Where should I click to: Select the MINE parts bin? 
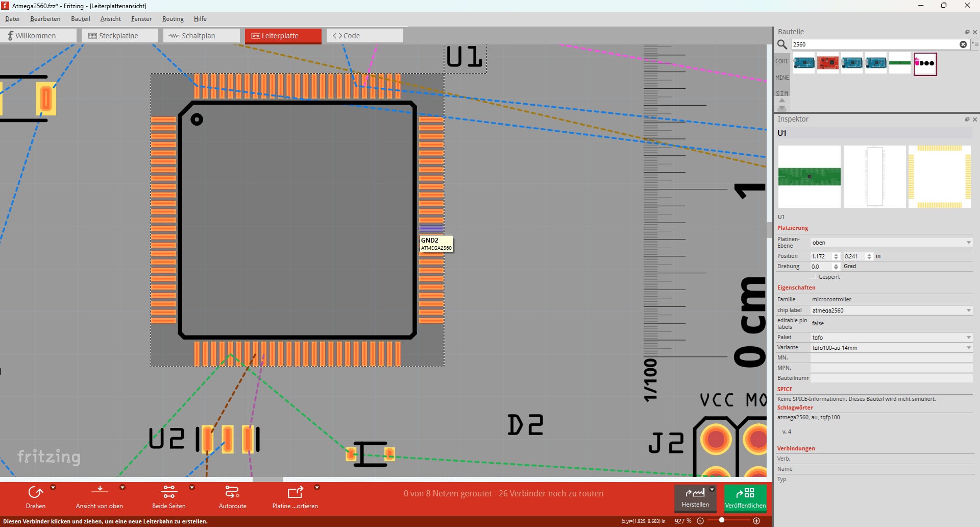782,78
